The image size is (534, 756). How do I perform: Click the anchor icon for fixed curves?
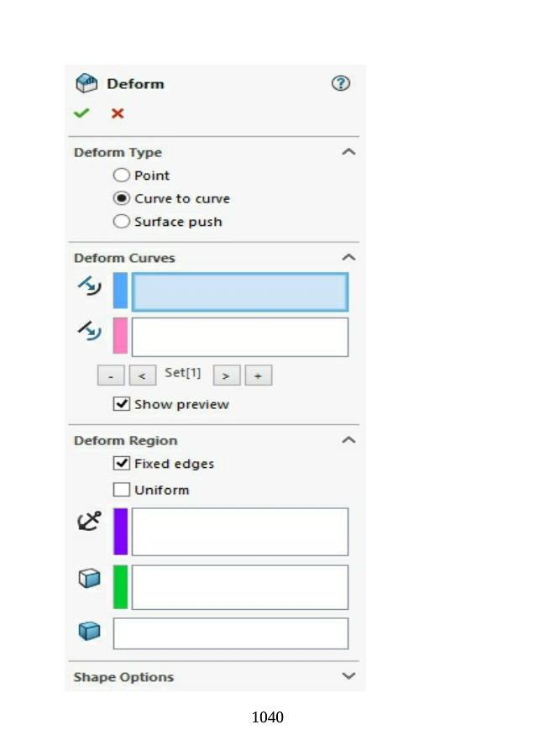(x=89, y=522)
